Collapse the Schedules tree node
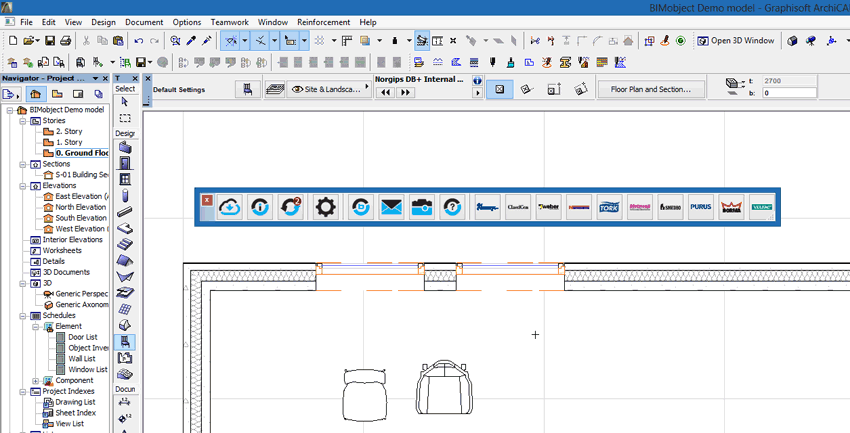Viewport: 850px width, 433px height. [x=23, y=316]
